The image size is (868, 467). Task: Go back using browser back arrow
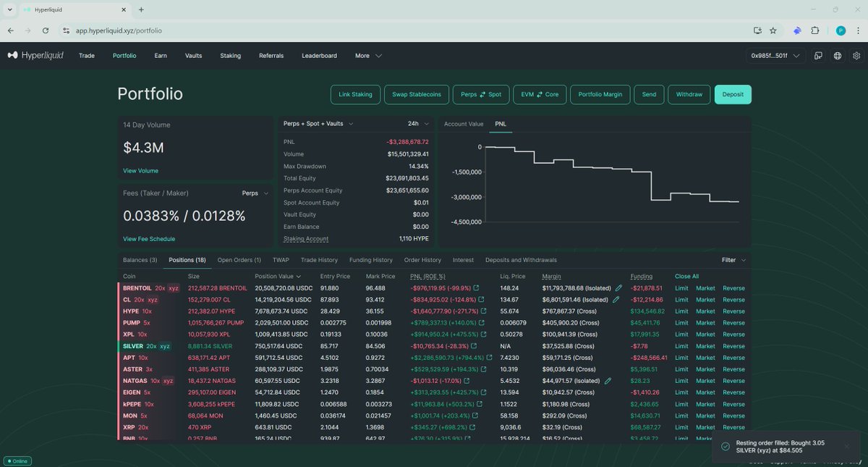tap(11, 30)
